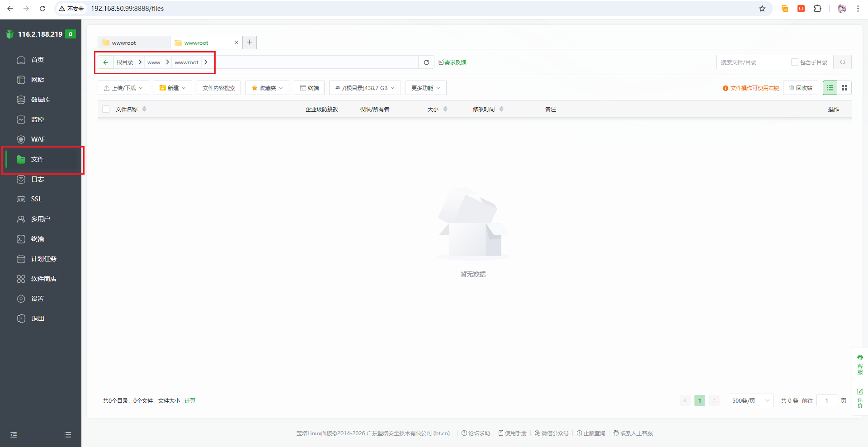This screenshot has height=447, width=868.
Task: Open 数据库 in the sidebar
Action: click(x=40, y=100)
